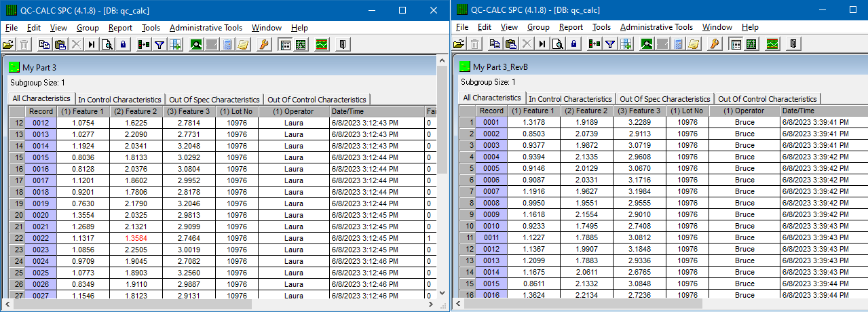Select row header 22 in left window
868x312 pixels.
[x=17, y=238]
